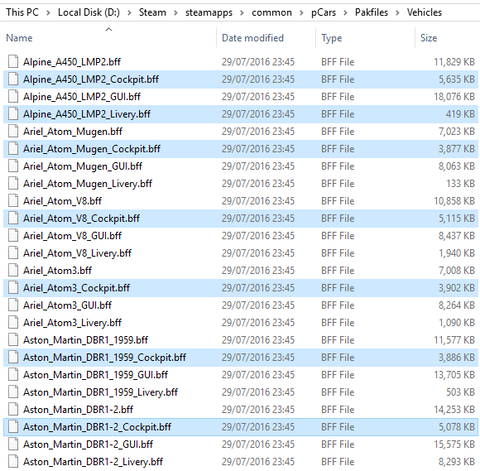480x471 pixels.
Task: Select the Aston_Martin_DBR1-2_Livery.bff file
Action: click(x=240, y=462)
